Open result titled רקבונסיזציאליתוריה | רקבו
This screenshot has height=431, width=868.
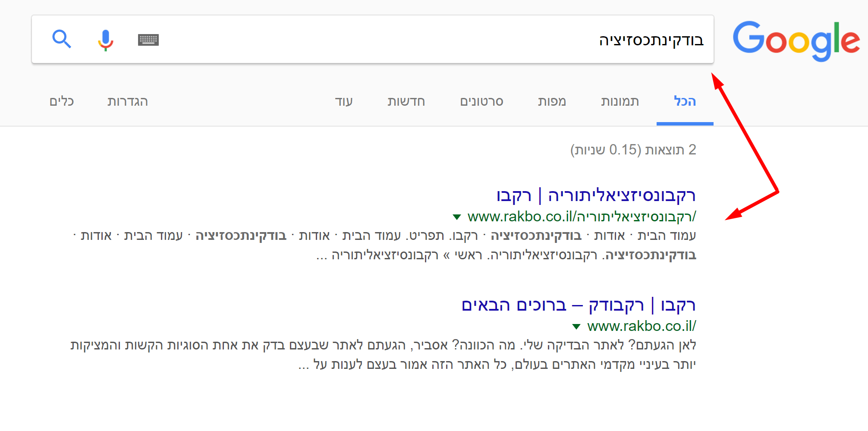[x=596, y=195]
